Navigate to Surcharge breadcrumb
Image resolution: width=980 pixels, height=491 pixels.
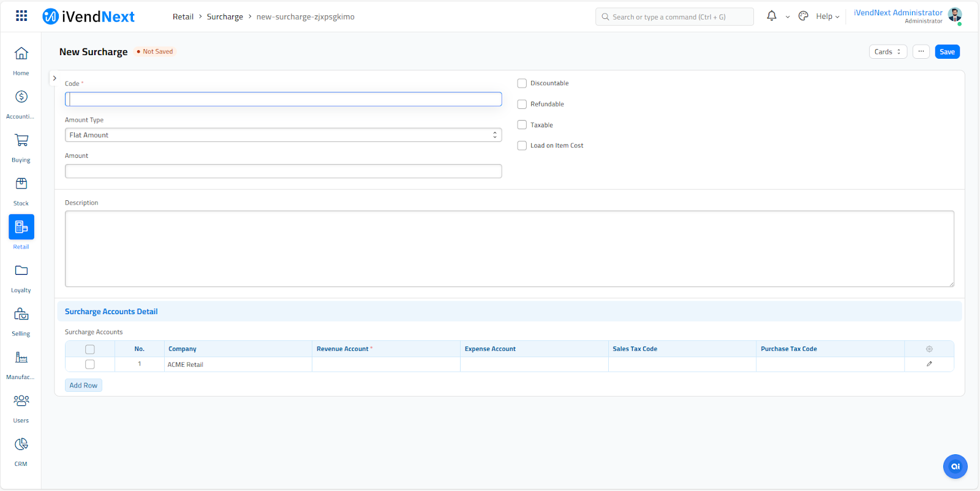[225, 17]
